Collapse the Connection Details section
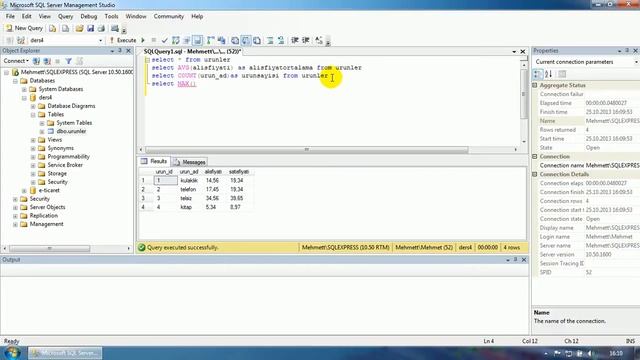 point(535,174)
